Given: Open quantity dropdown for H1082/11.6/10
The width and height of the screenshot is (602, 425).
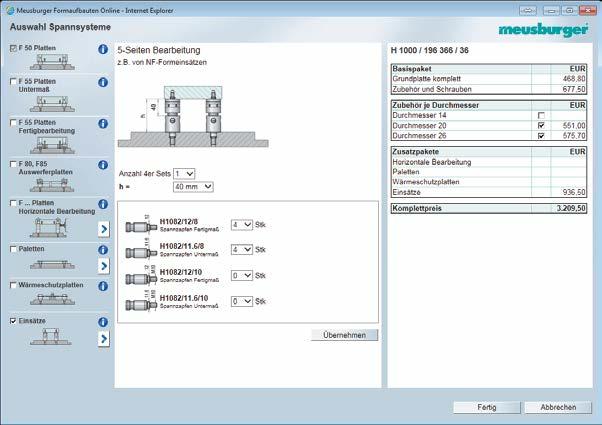Looking at the screenshot, I should pyautogui.click(x=241, y=301).
